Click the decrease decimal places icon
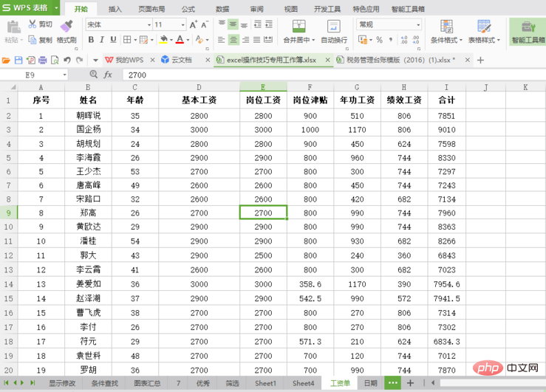Screen dimensions: 546x392 click(416, 40)
